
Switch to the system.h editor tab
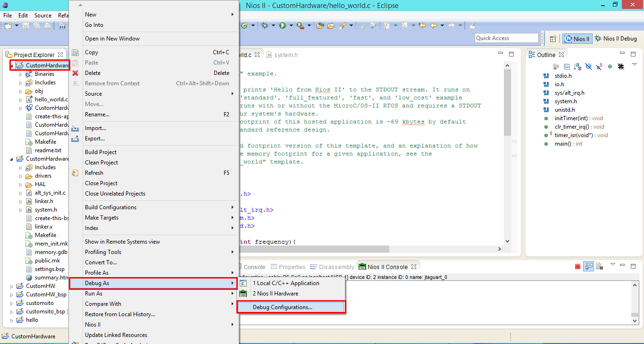282,55
